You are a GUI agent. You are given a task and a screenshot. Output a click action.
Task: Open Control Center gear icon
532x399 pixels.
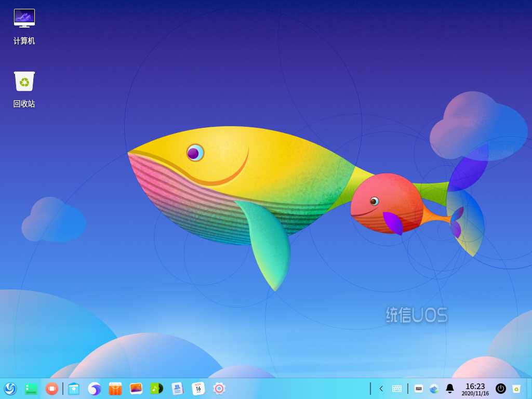click(x=219, y=389)
